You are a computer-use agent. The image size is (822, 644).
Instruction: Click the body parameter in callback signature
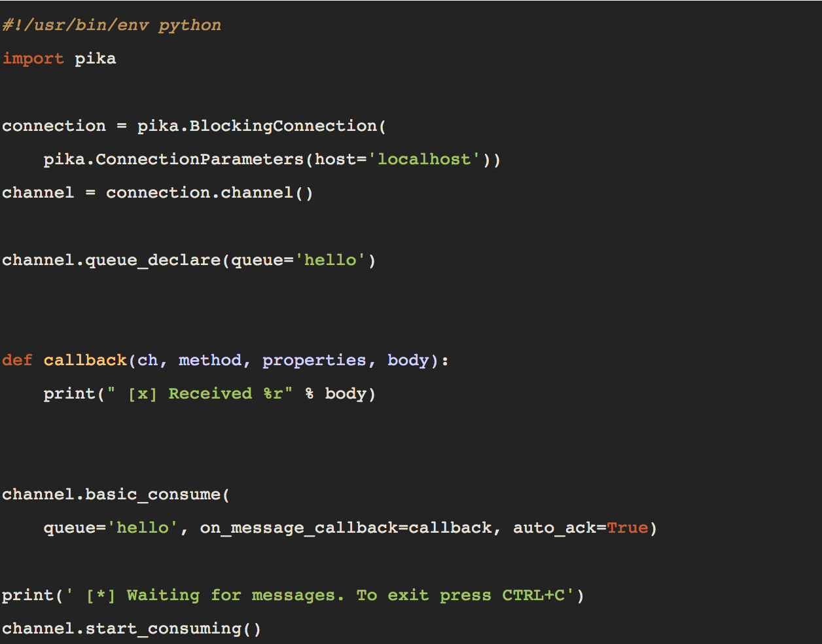(407, 360)
